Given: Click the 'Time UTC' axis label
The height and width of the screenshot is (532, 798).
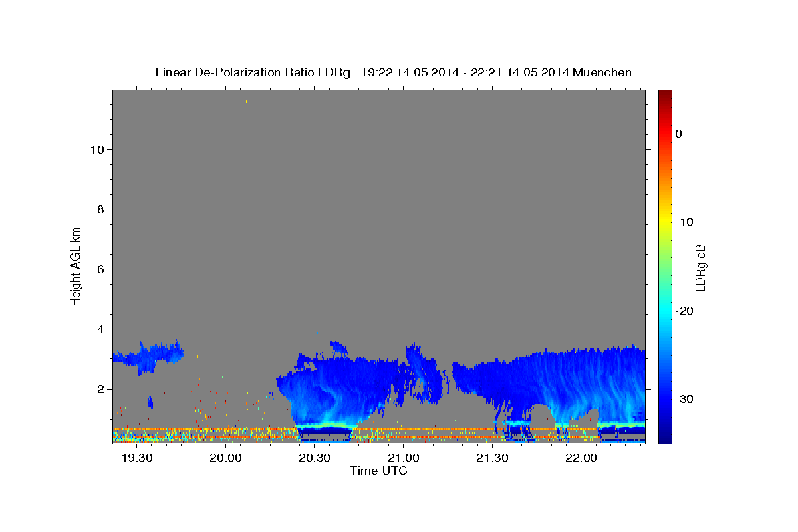Looking at the screenshot, I should click(378, 471).
